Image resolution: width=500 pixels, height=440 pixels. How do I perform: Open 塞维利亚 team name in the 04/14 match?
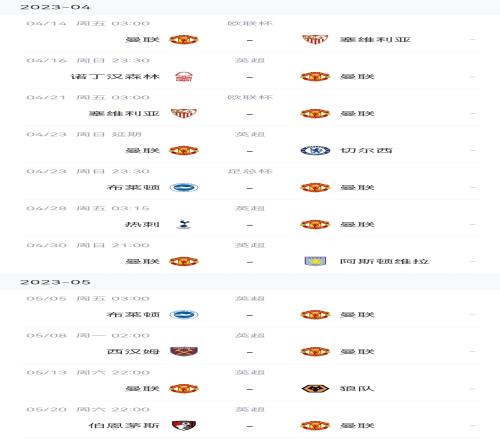375,40
